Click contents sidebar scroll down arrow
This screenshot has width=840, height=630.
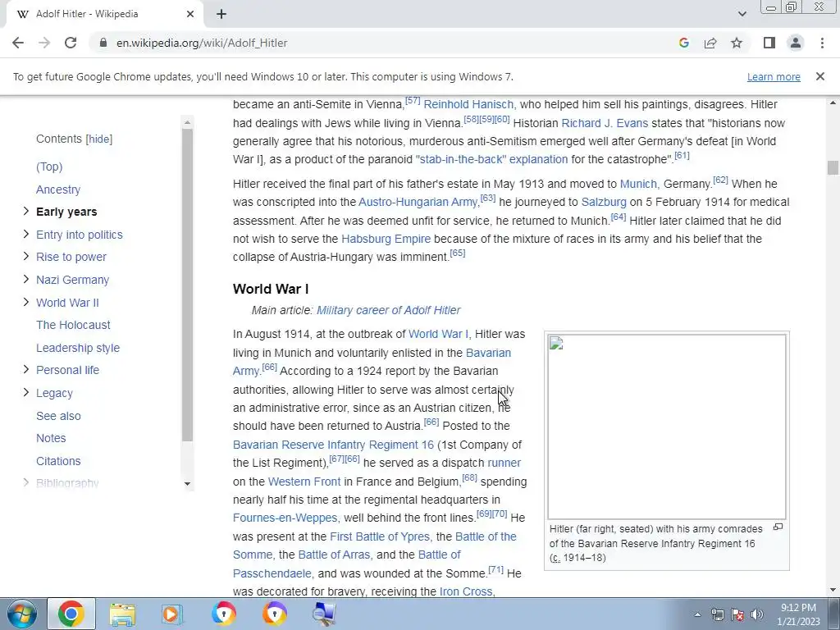[187, 484]
